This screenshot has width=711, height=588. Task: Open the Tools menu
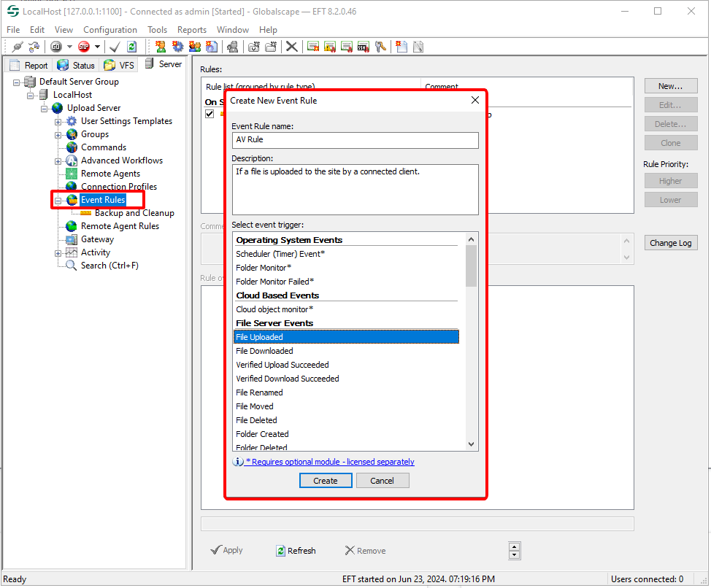pyautogui.click(x=158, y=30)
